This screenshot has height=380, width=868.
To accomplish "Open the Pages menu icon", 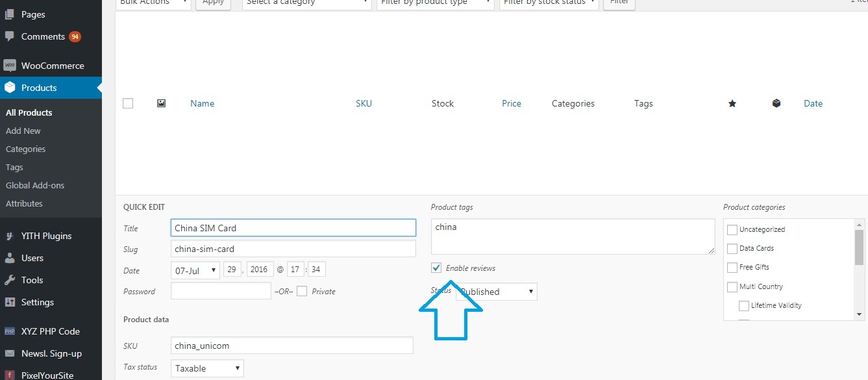I will (x=10, y=14).
